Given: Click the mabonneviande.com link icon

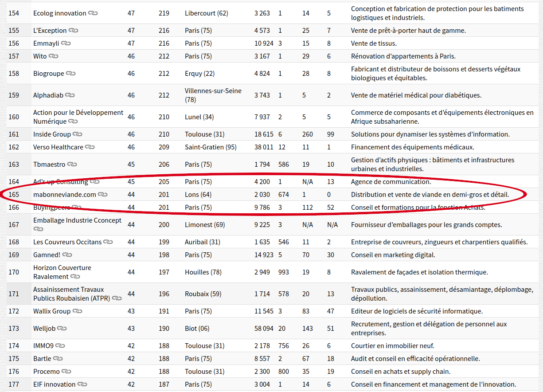Looking at the screenshot, I should 103,195.
